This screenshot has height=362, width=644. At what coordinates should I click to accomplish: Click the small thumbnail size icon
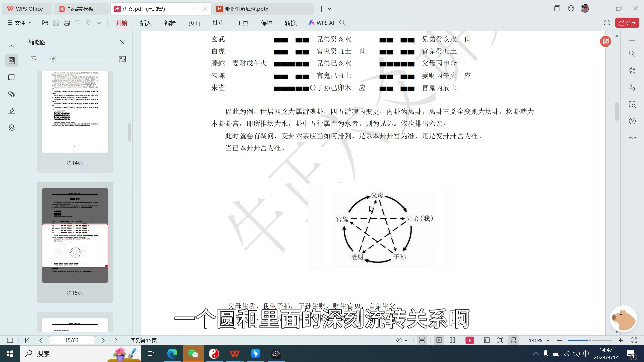(33, 59)
